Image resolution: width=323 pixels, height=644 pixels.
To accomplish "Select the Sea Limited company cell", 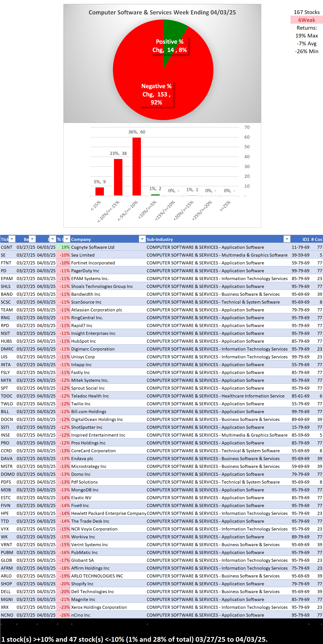I will 108,255.
